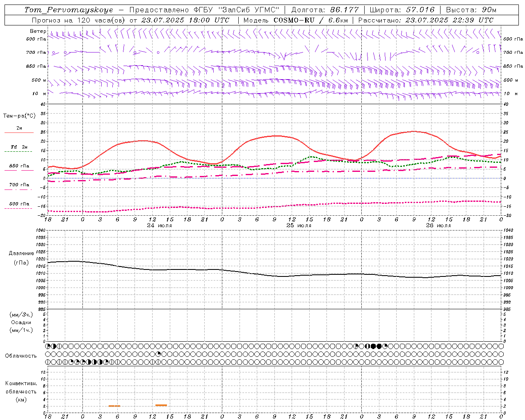Click the 26 июля date label
Screen dimensions: 525x420
pyautogui.click(x=438, y=226)
